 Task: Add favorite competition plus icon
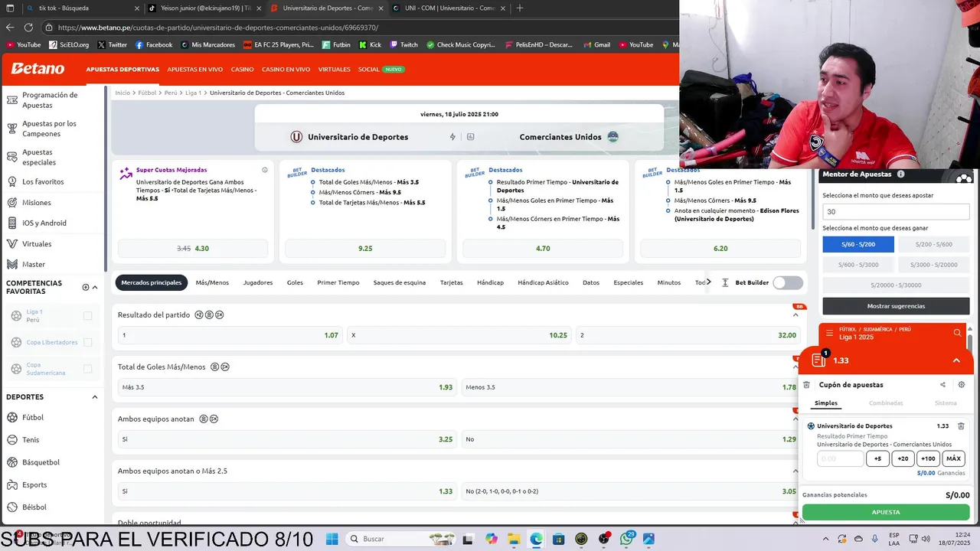(86, 288)
